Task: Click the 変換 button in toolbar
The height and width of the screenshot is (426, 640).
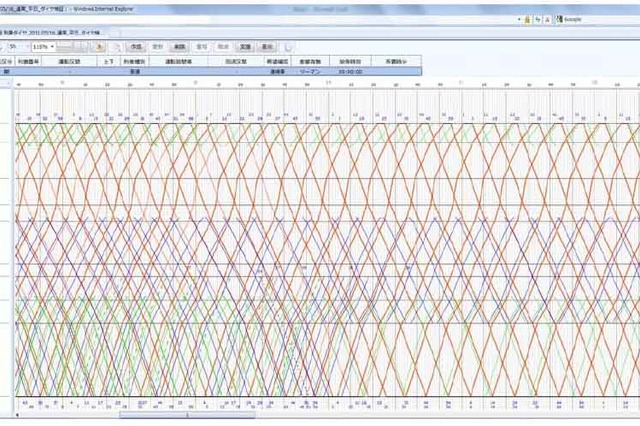Action: tap(244, 47)
